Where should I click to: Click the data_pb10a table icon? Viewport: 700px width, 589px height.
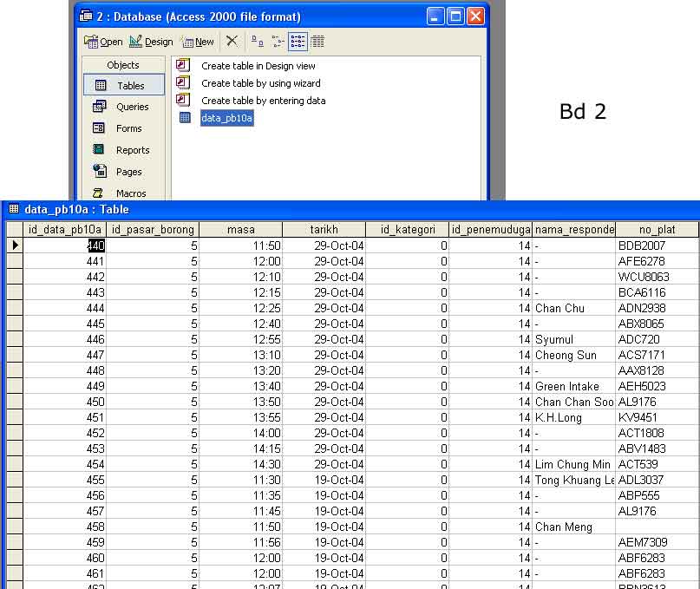click(x=185, y=117)
